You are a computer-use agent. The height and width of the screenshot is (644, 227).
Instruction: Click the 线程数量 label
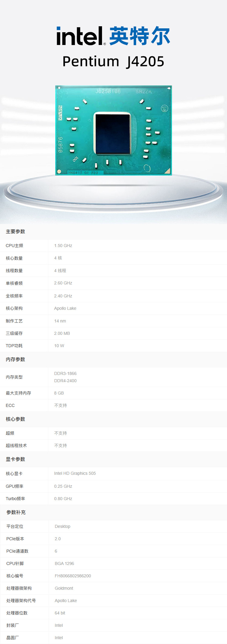(x=14, y=271)
